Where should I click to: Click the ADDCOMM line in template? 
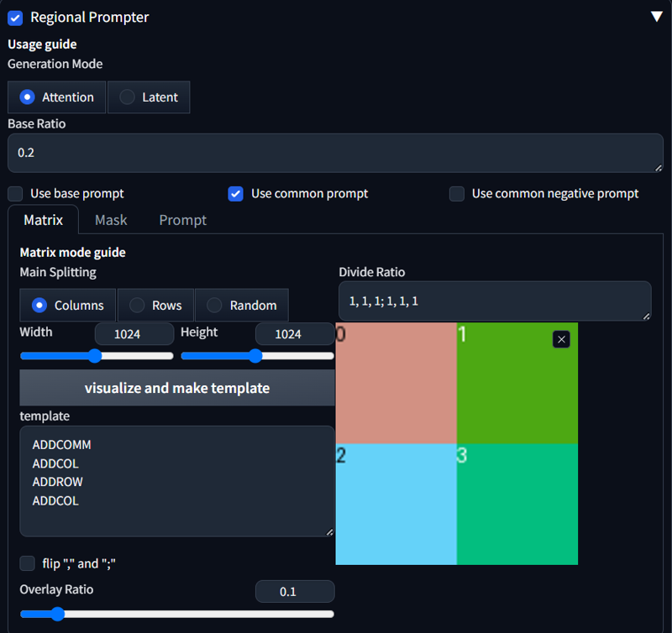(x=61, y=445)
